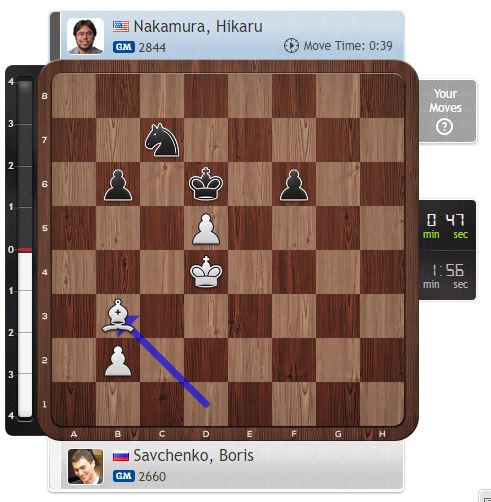Click the empty d1 square at arrow start
Image resolution: width=491 pixels, height=502 pixels.
point(206,404)
